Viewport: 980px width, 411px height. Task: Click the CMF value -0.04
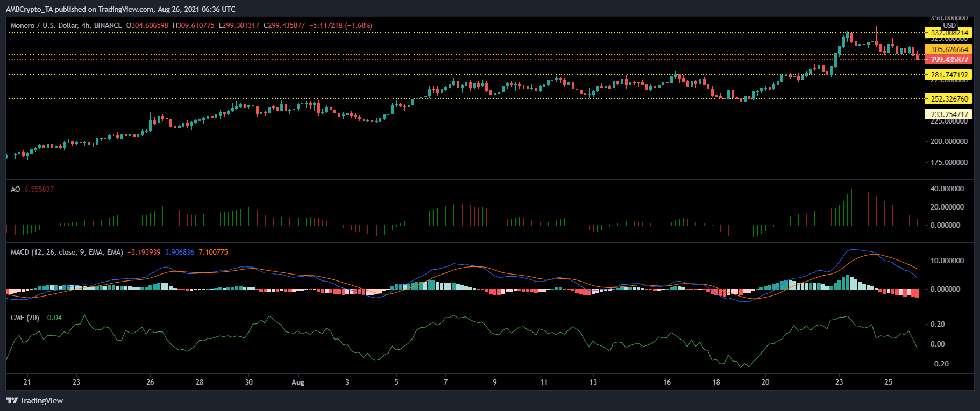[53, 318]
